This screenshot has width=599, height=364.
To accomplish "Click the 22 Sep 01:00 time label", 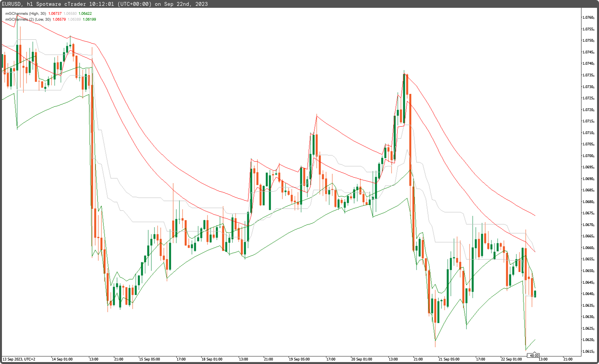I will (511, 359).
